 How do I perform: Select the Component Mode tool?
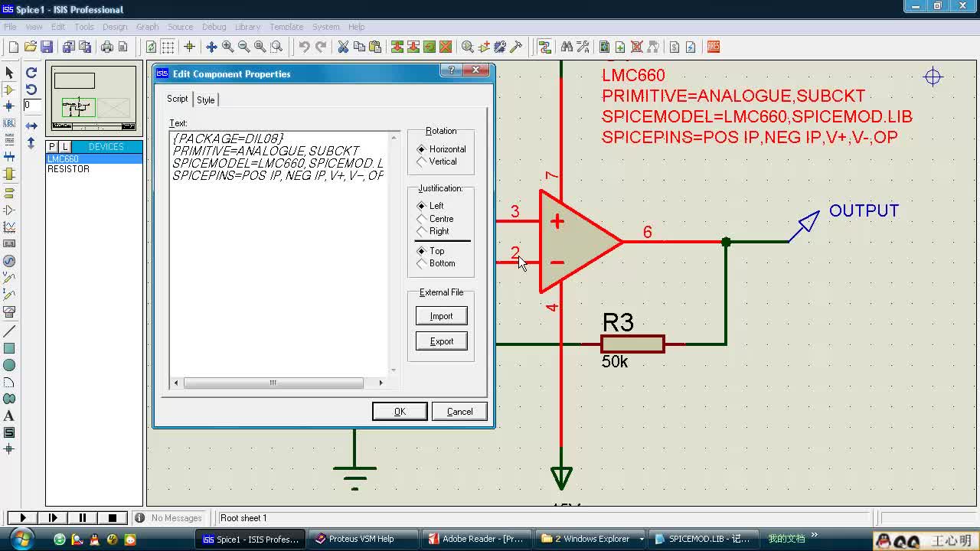[9, 90]
